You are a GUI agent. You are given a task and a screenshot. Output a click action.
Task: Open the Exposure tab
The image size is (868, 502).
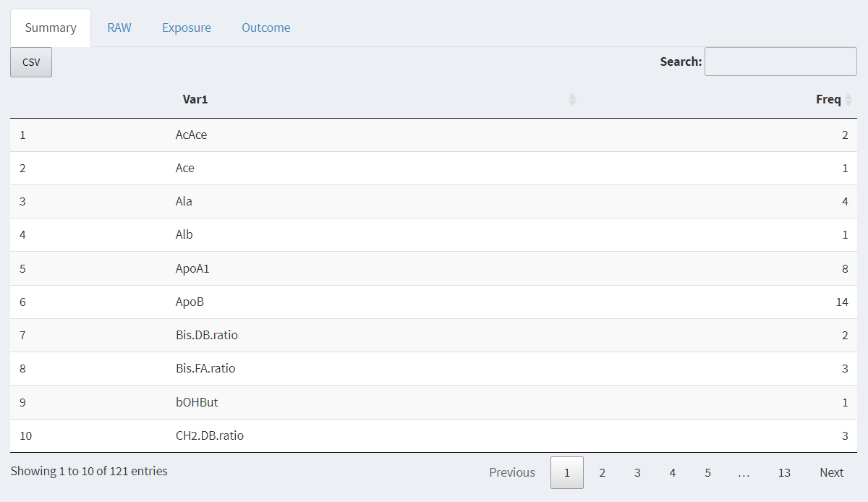(x=187, y=28)
